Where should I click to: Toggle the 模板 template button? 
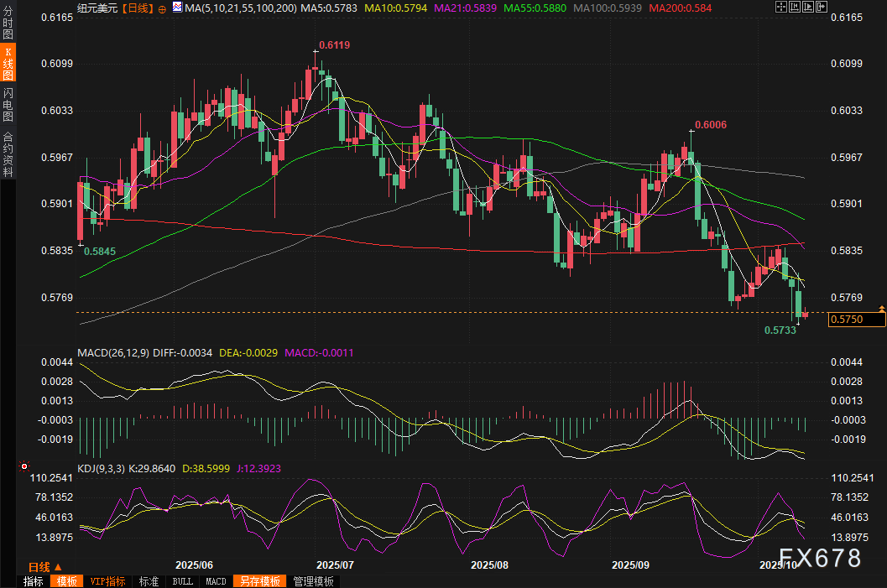[x=66, y=581]
